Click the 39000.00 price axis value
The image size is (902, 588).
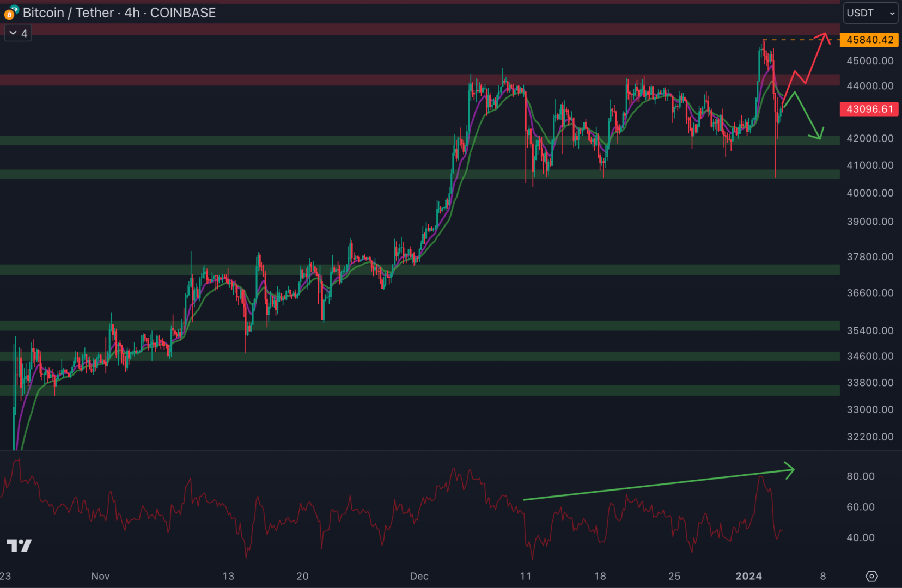tap(870, 222)
